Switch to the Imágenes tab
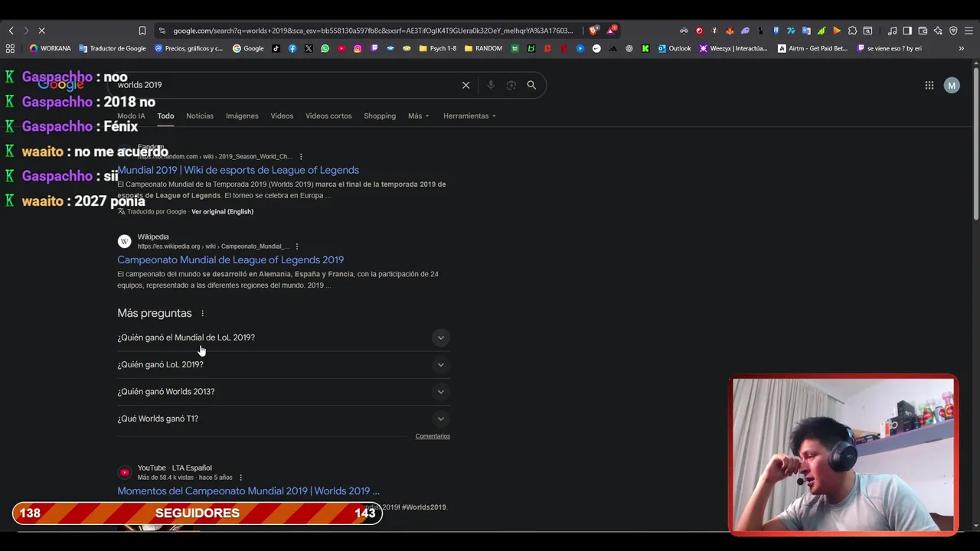980x551 pixels. [x=242, y=116]
